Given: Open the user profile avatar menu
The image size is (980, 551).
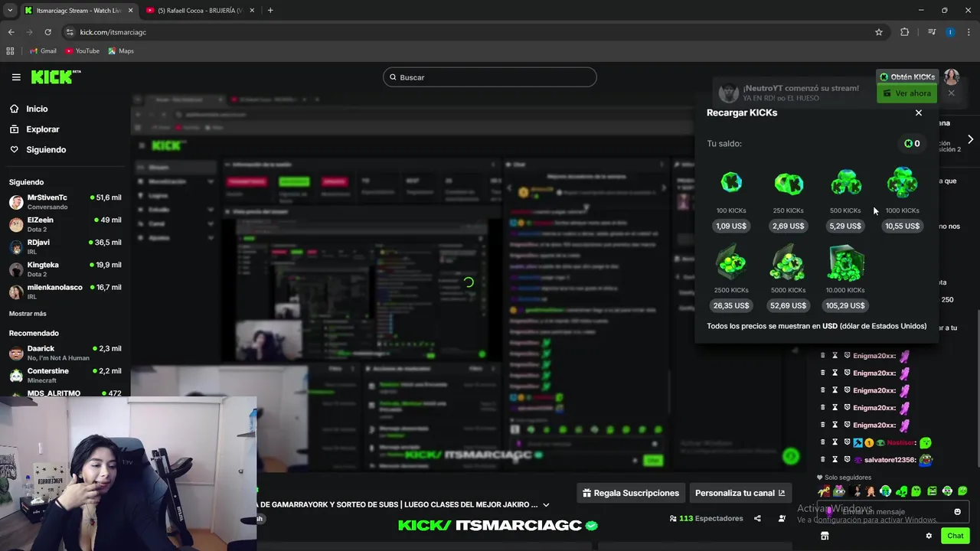Looking at the screenshot, I should (951, 77).
